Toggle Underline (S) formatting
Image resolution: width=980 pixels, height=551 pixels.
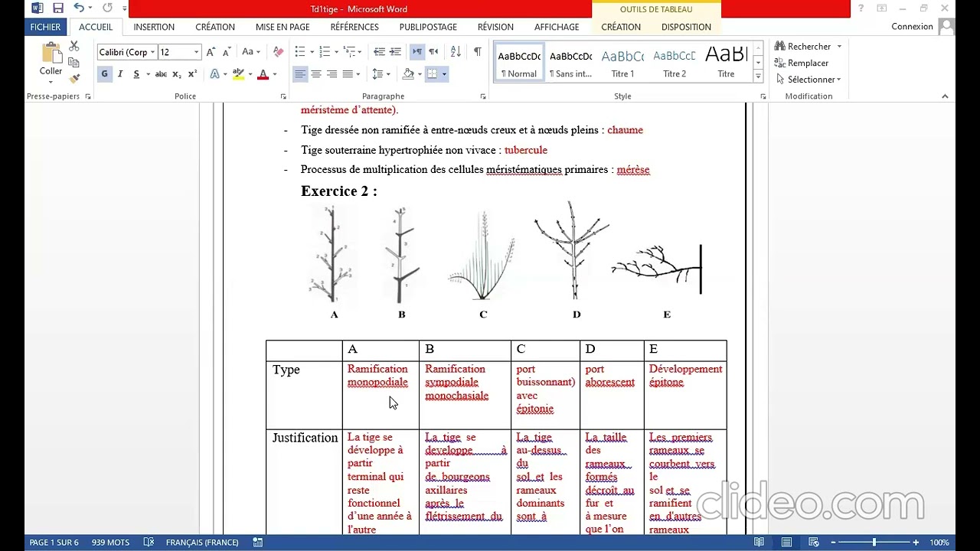pos(136,74)
